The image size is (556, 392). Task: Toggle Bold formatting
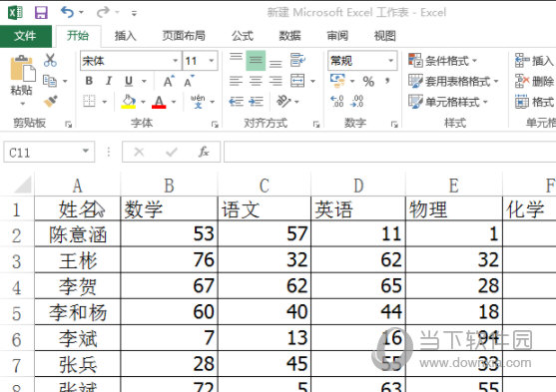point(89,81)
